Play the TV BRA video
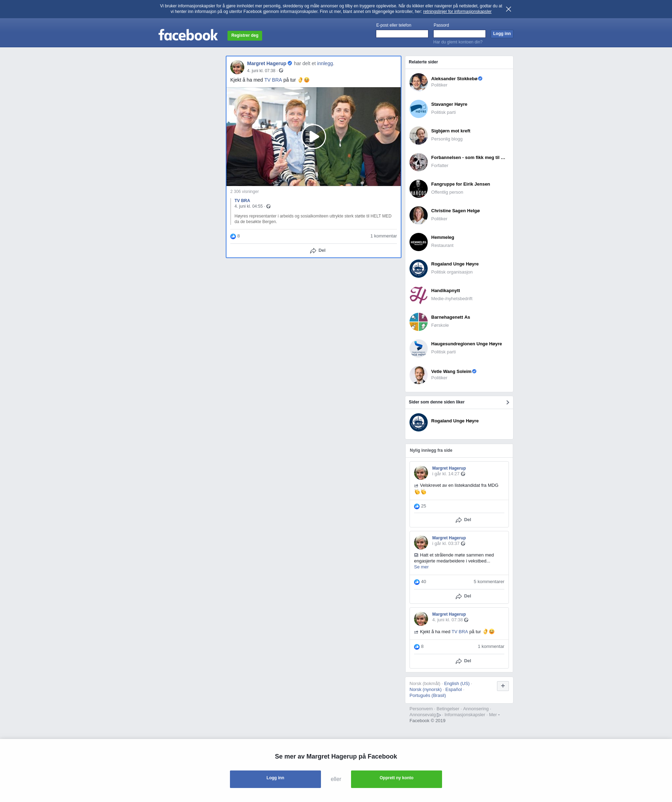This screenshot has height=802, width=672. click(x=314, y=137)
